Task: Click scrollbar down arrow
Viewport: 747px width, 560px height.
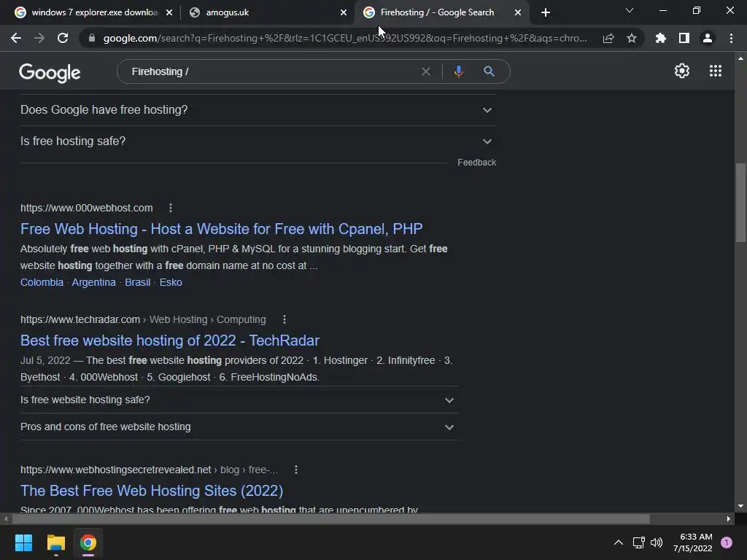Action: tap(740, 506)
